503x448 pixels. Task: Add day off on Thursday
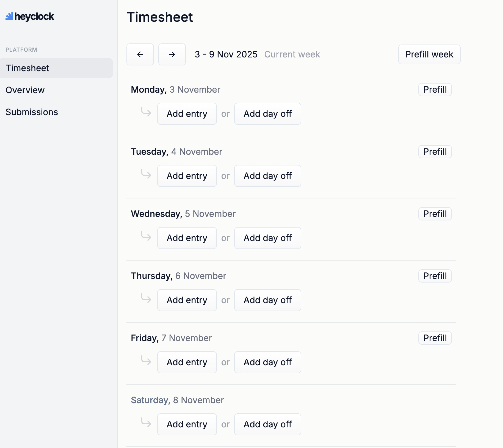267,300
